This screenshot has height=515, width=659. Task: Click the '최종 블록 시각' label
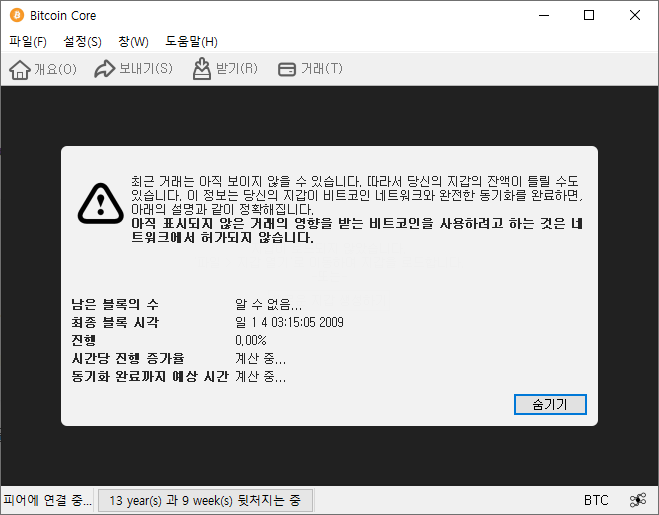click(115, 322)
